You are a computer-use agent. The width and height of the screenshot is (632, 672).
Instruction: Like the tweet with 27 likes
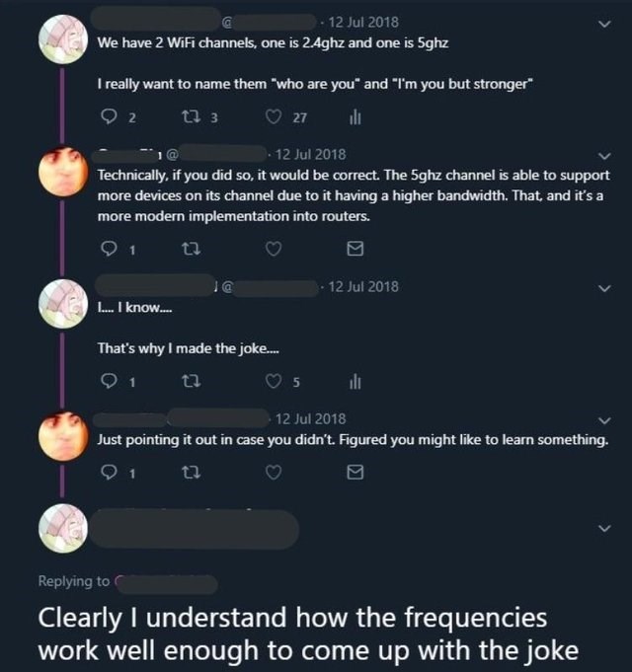[x=276, y=117]
